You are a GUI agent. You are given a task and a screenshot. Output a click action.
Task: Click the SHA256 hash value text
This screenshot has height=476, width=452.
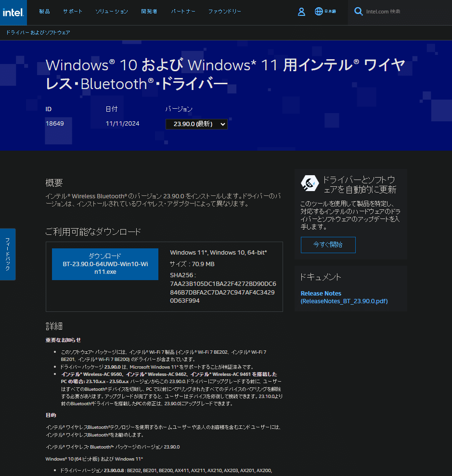coord(223,292)
